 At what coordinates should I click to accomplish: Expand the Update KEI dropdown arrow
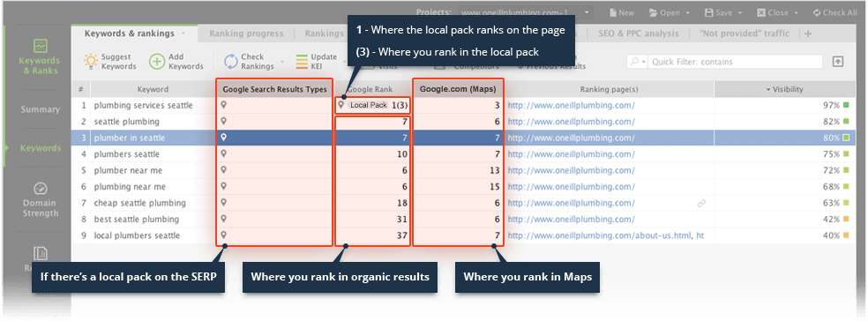(x=344, y=62)
